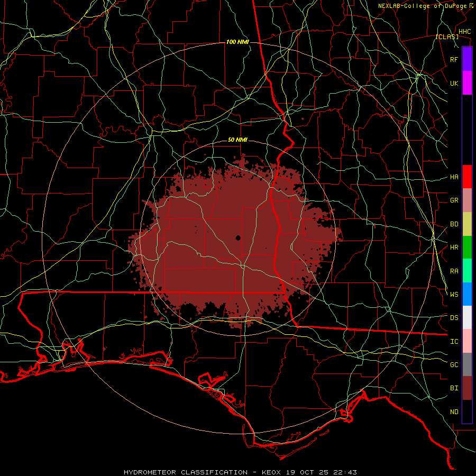The width and height of the screenshot is (476, 476).
Task: Click the Hydrometeor Classification KEOX title caption
Action: (240, 472)
